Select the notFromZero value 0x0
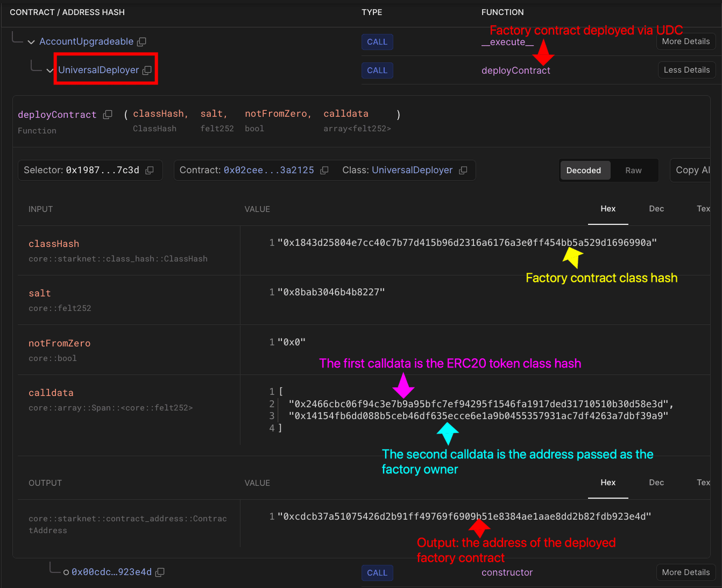The image size is (722, 588). pos(292,342)
